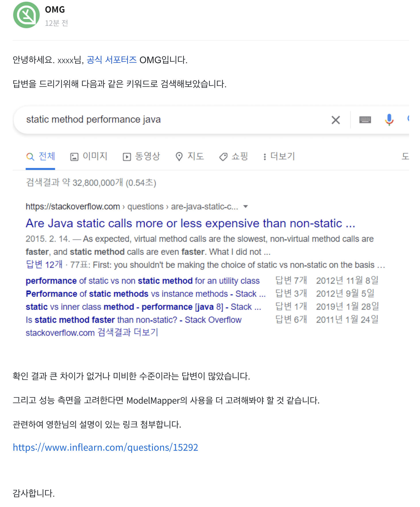This screenshot has height=507, width=420.
Task: Switch to the 동영상 tab
Action: coord(141,156)
